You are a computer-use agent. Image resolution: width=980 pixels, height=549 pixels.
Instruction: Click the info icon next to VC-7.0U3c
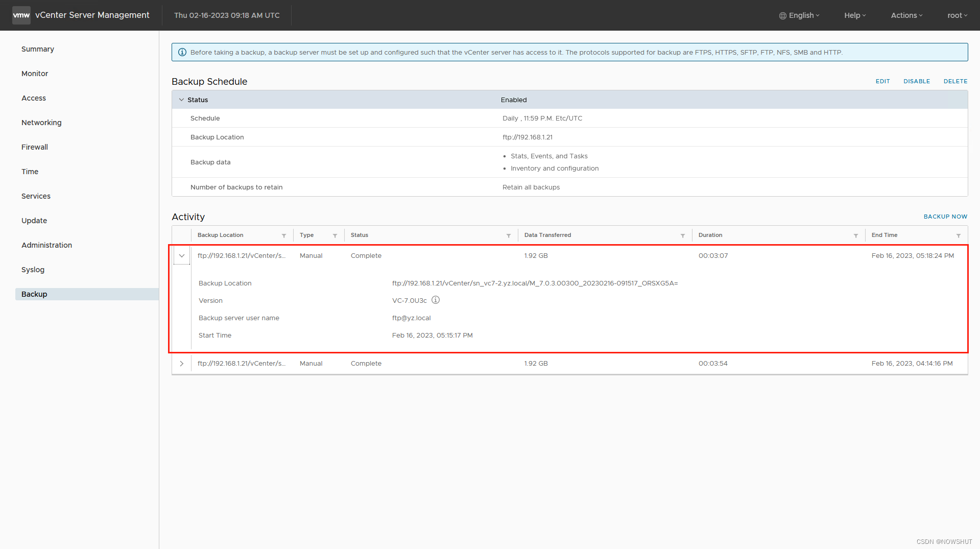(x=436, y=300)
